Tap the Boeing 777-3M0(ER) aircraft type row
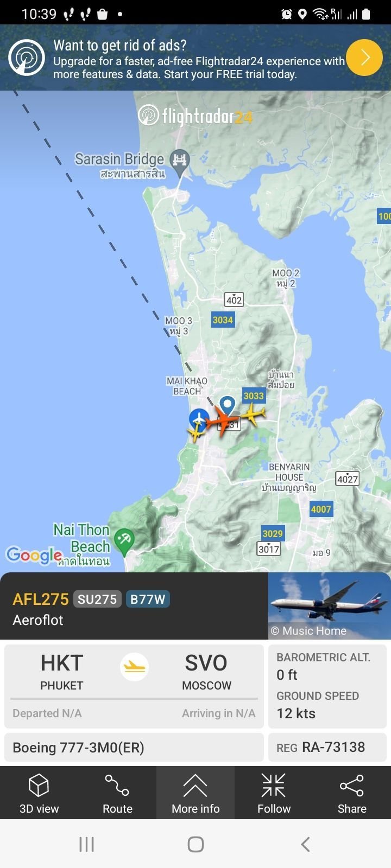The height and width of the screenshot is (868, 391). click(x=134, y=747)
